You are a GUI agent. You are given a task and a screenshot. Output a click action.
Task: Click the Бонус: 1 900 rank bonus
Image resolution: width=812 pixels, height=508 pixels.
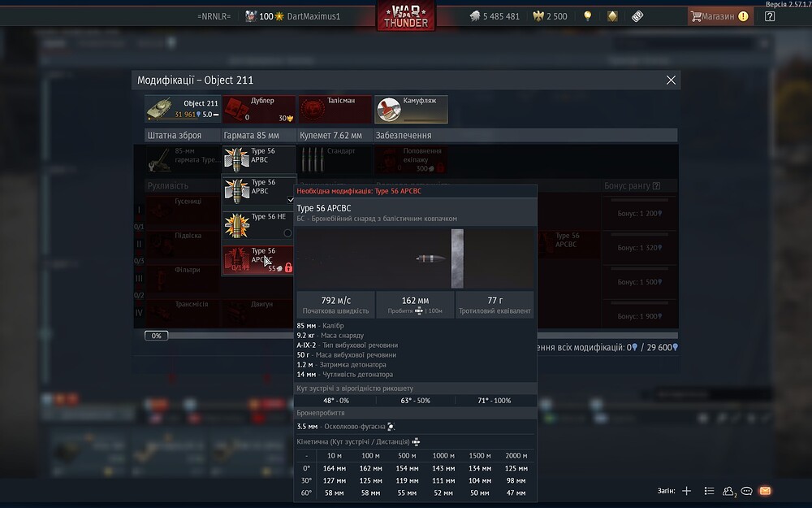pyautogui.click(x=640, y=315)
